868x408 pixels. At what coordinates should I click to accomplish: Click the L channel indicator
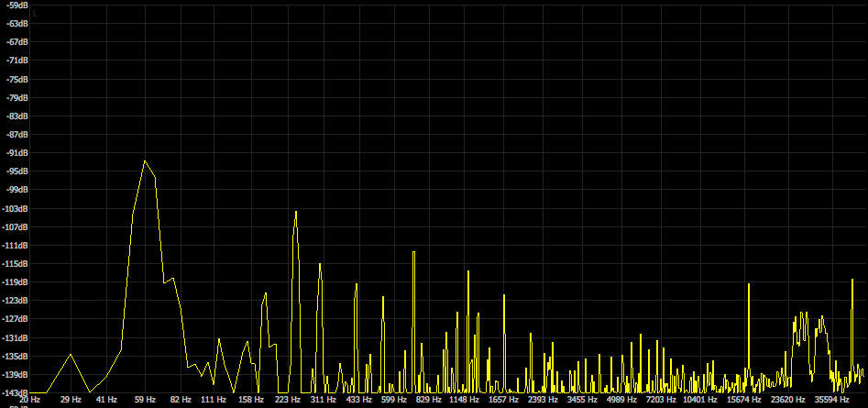(x=36, y=14)
